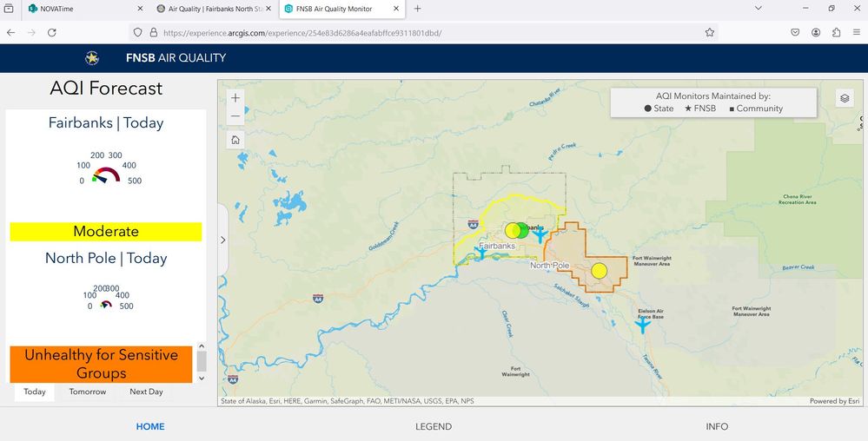Image resolution: width=868 pixels, height=441 pixels.
Task: Open the Firefox account icon
Action: (x=816, y=33)
